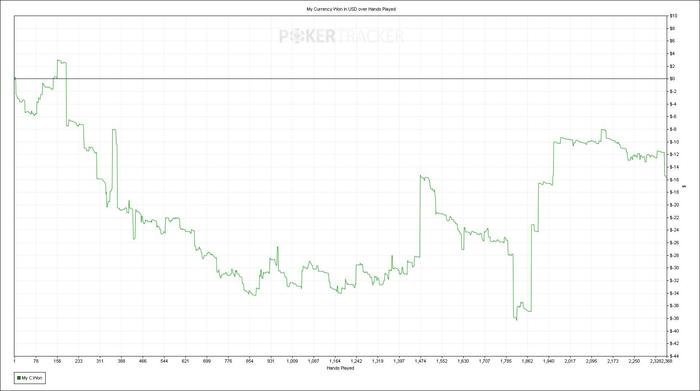Click the chart title 'My Currency Won in USD over Hands Played'
The image size is (700, 391).
351,9
